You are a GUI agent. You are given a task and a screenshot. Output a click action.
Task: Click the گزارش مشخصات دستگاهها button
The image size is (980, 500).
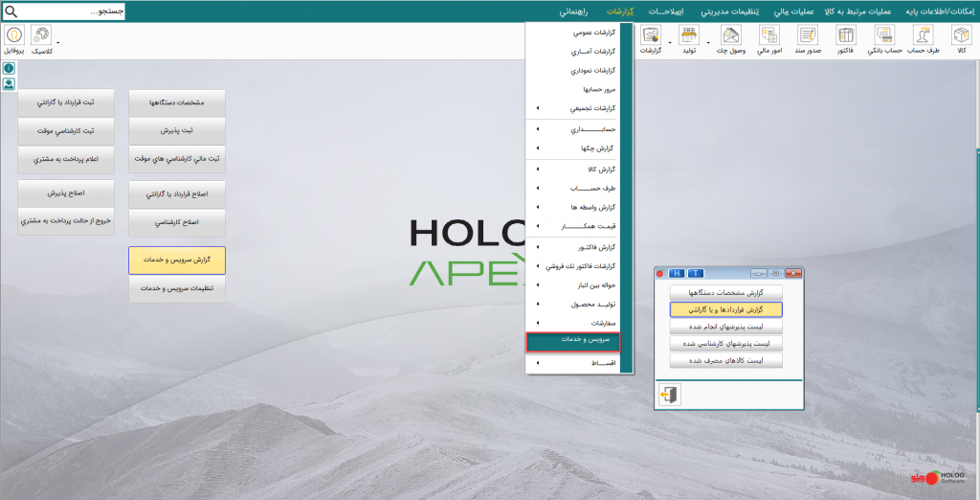click(x=725, y=292)
